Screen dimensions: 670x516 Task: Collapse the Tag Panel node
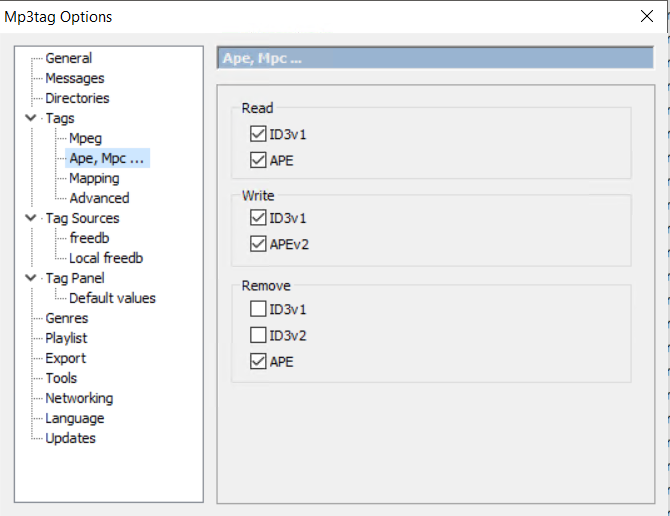coord(31,278)
